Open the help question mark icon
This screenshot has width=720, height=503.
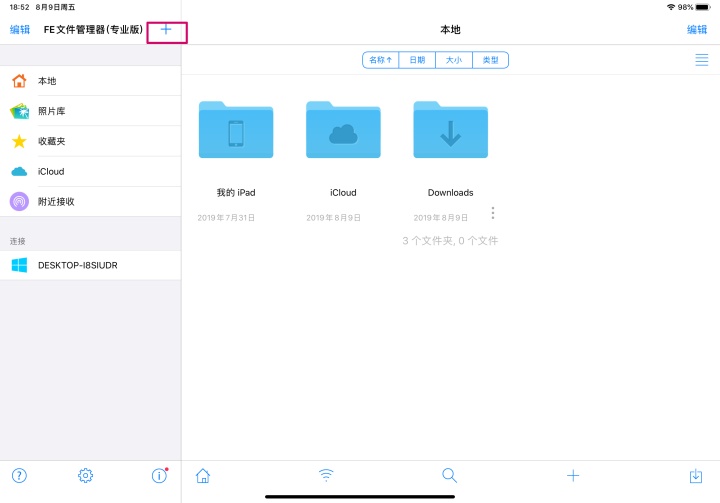[19, 475]
